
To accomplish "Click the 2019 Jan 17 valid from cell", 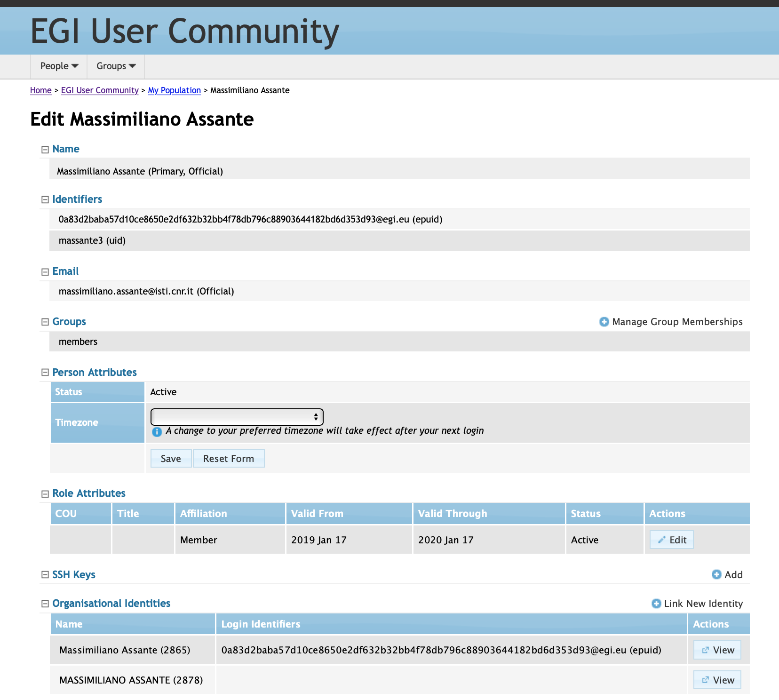I will click(349, 540).
